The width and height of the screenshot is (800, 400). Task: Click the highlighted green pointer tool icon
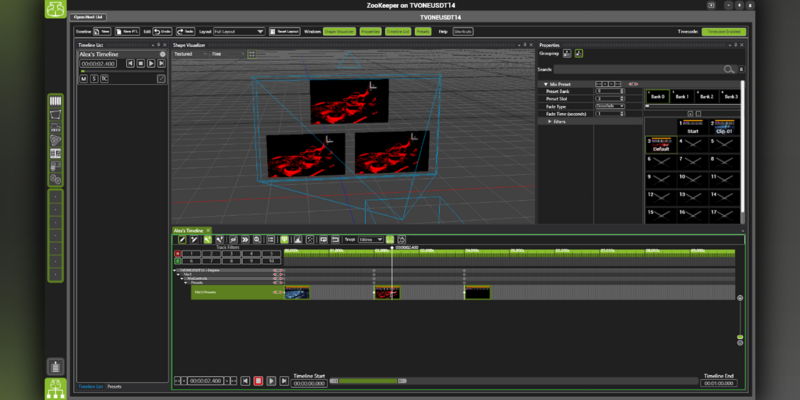tap(208, 239)
